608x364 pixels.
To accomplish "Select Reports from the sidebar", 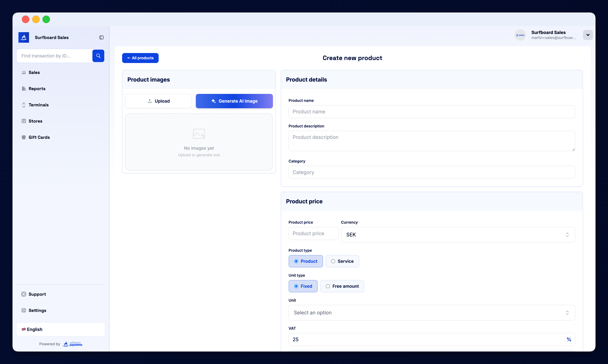I will [x=37, y=89].
